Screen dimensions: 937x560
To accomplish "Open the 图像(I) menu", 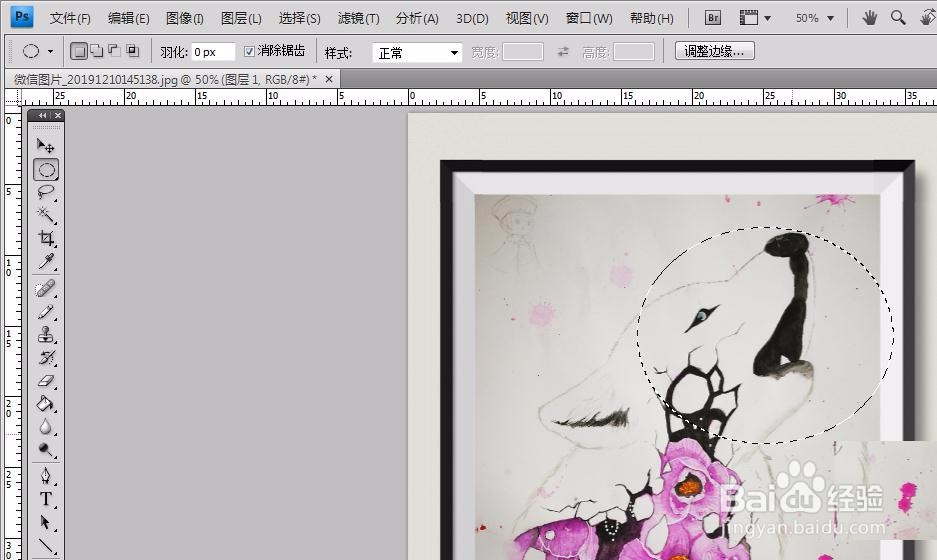I will pos(185,19).
